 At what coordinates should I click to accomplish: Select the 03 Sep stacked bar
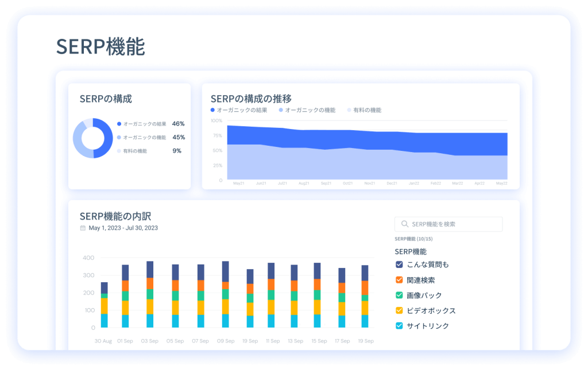(149, 295)
